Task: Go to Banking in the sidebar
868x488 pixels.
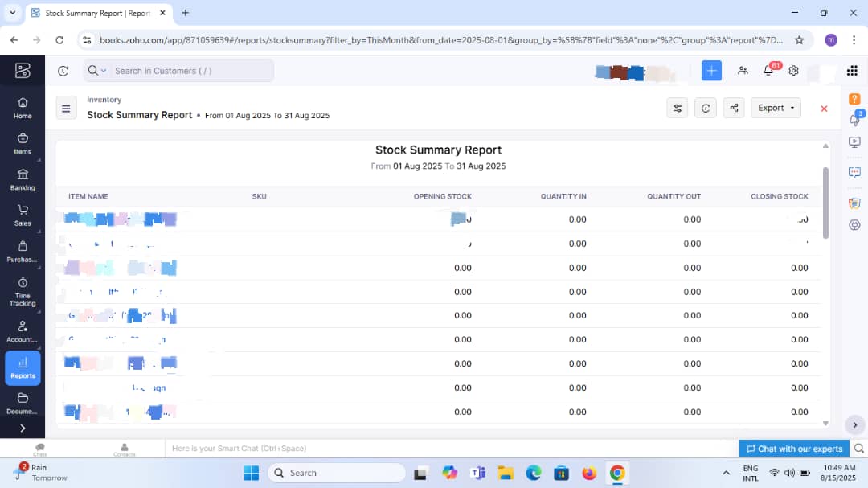Action: tap(23, 180)
